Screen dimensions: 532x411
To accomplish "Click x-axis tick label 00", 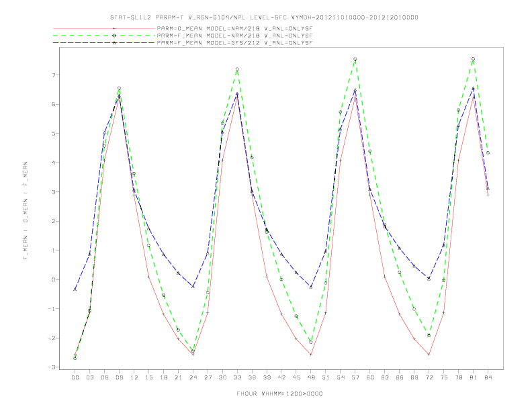I will pos(75,377).
